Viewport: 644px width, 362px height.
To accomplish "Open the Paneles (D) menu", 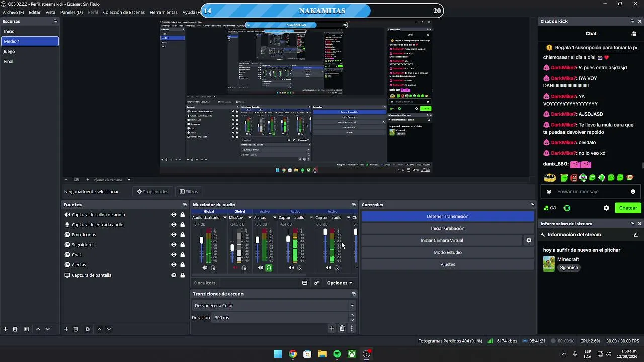I will (x=71, y=12).
